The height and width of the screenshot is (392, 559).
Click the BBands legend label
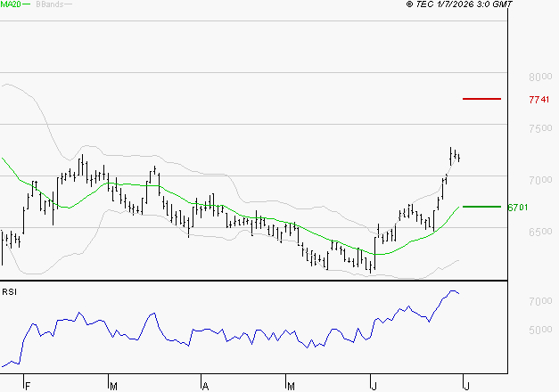click(x=50, y=4)
